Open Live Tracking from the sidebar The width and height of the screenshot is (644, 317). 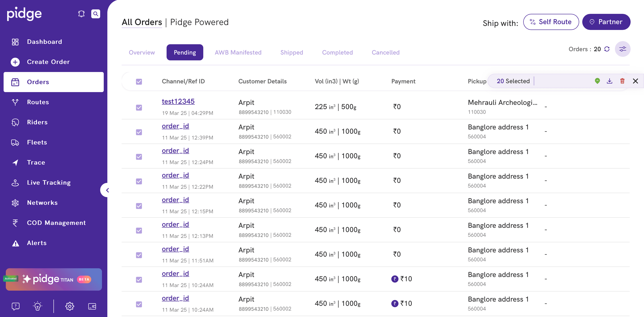tap(49, 182)
